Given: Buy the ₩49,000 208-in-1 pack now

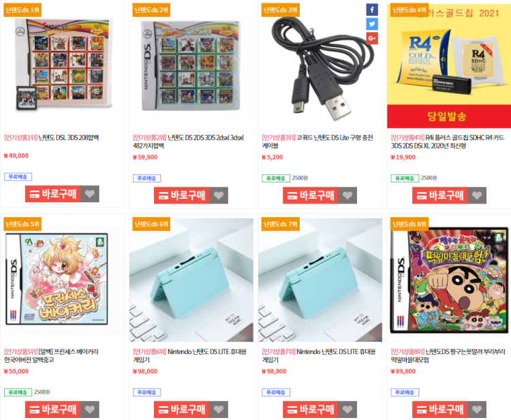Looking at the screenshot, I should pyautogui.click(x=52, y=194).
